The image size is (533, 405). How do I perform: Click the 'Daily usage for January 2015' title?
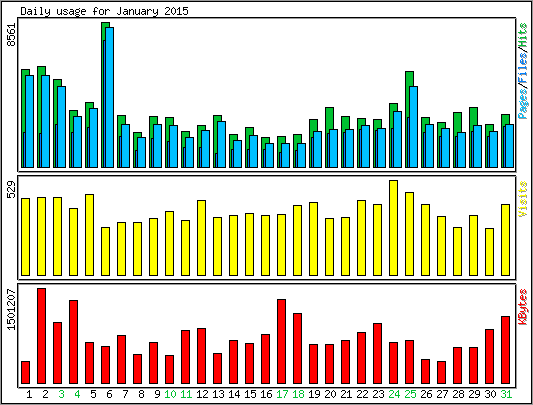(104, 11)
